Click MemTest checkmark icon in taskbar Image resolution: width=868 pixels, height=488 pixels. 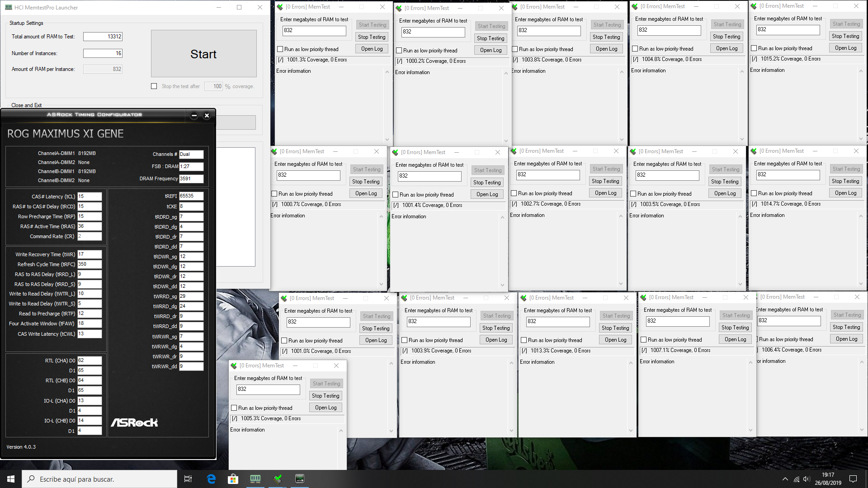click(x=278, y=479)
